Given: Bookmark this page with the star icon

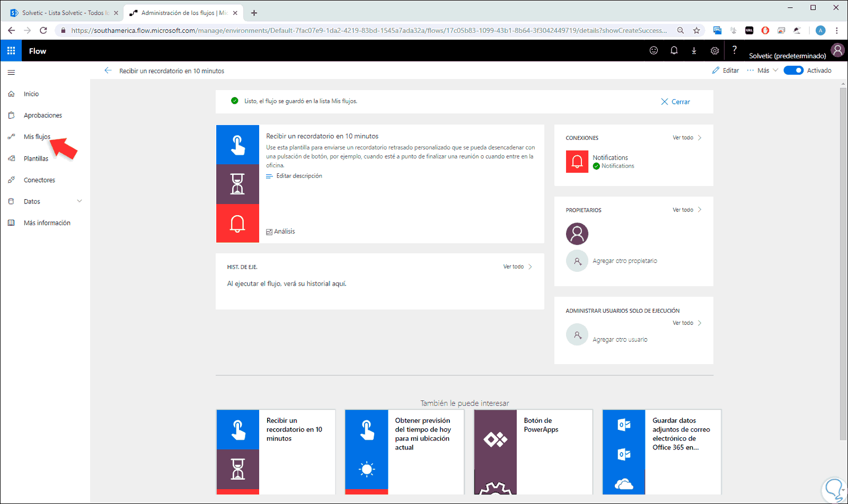Looking at the screenshot, I should pyautogui.click(x=696, y=31).
